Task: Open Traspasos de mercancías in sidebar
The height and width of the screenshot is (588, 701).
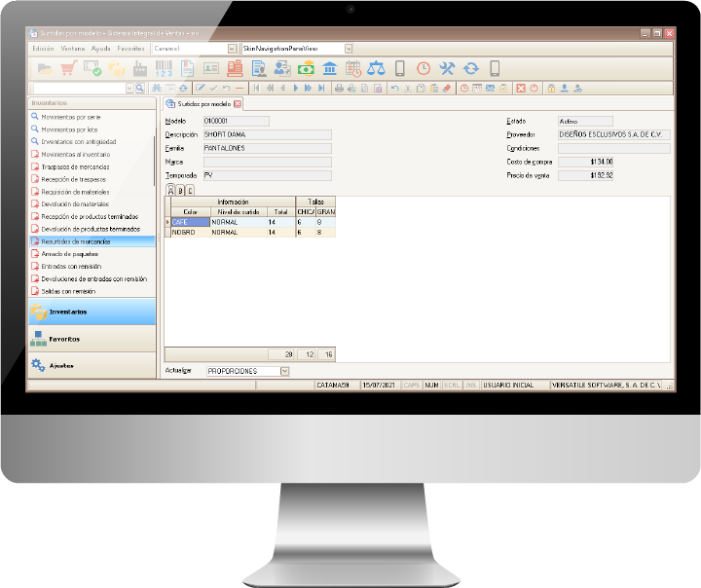Action: pos(75,166)
